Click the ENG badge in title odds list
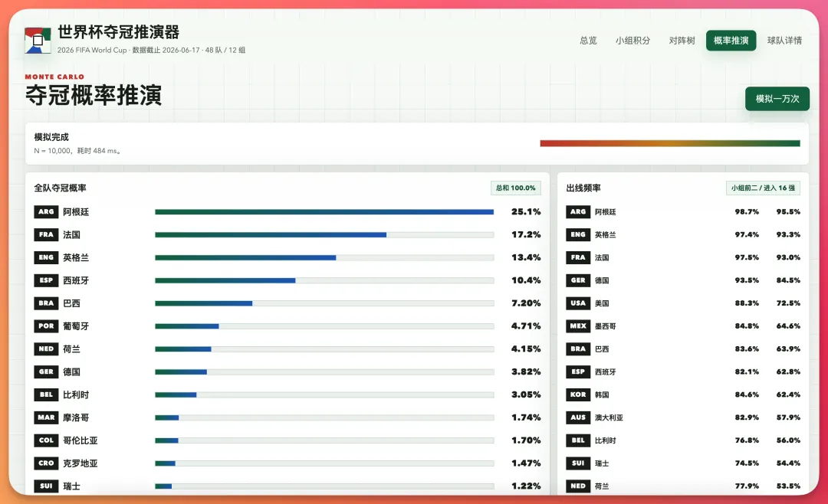This screenshot has height=504, width=828. [46, 257]
